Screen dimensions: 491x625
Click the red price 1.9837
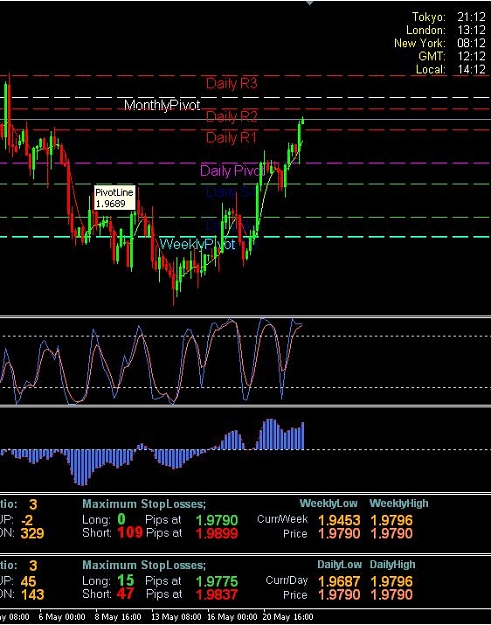point(217,595)
